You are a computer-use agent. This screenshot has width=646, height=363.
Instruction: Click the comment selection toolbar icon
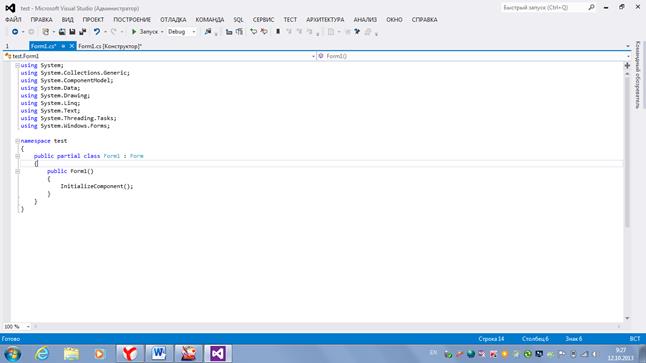click(x=253, y=32)
